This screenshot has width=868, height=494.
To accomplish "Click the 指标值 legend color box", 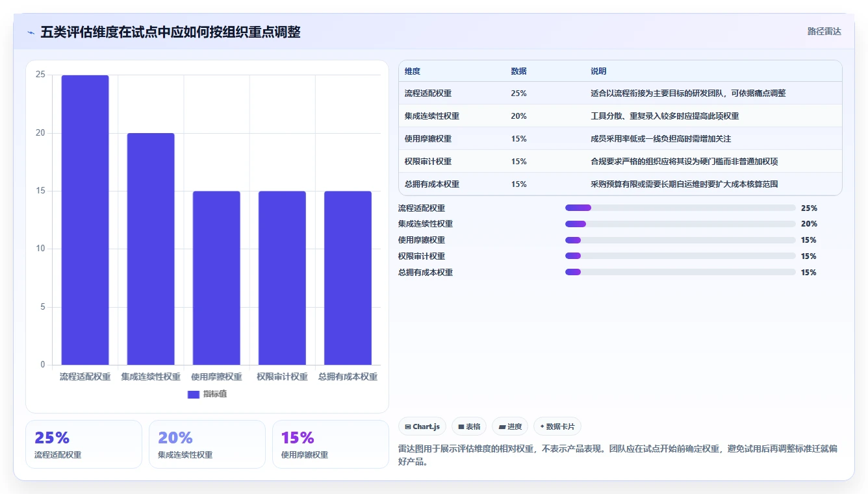I will tap(193, 394).
